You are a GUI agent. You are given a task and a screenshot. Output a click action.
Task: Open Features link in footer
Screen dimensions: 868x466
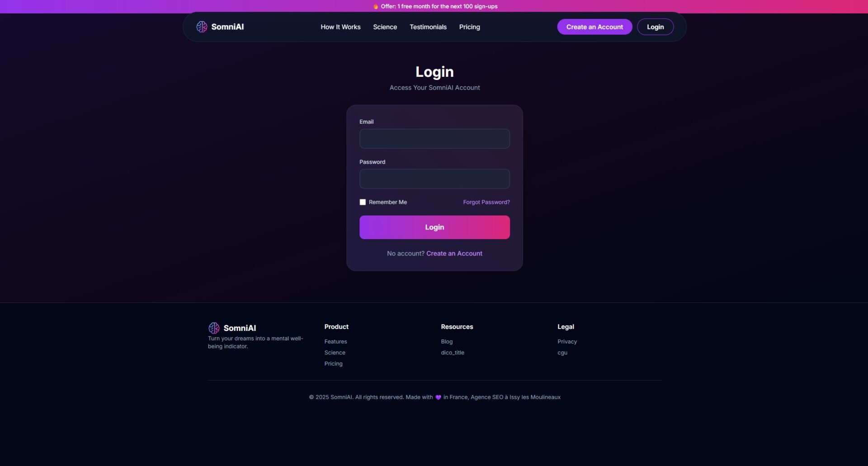coord(335,342)
